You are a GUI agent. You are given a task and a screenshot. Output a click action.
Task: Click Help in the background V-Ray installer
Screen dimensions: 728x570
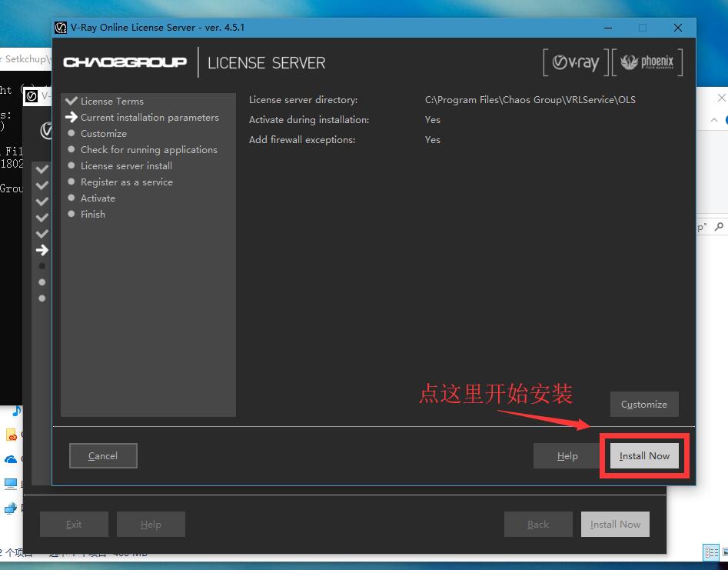(151, 524)
